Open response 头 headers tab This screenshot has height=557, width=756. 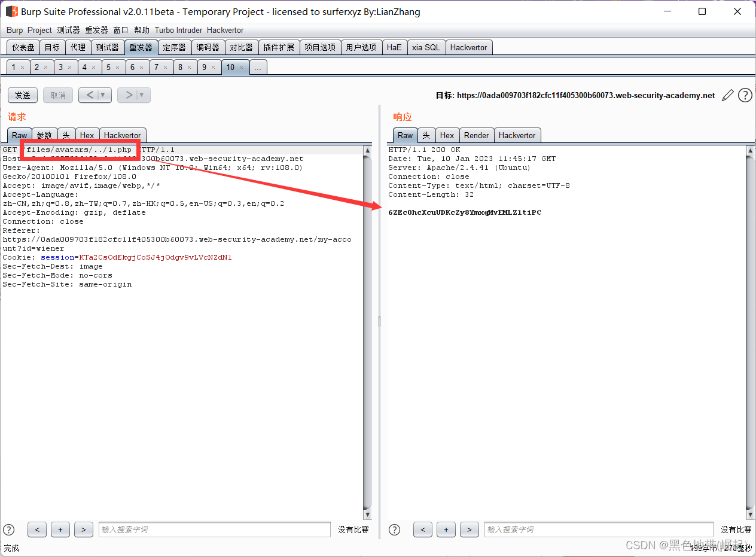[426, 135]
